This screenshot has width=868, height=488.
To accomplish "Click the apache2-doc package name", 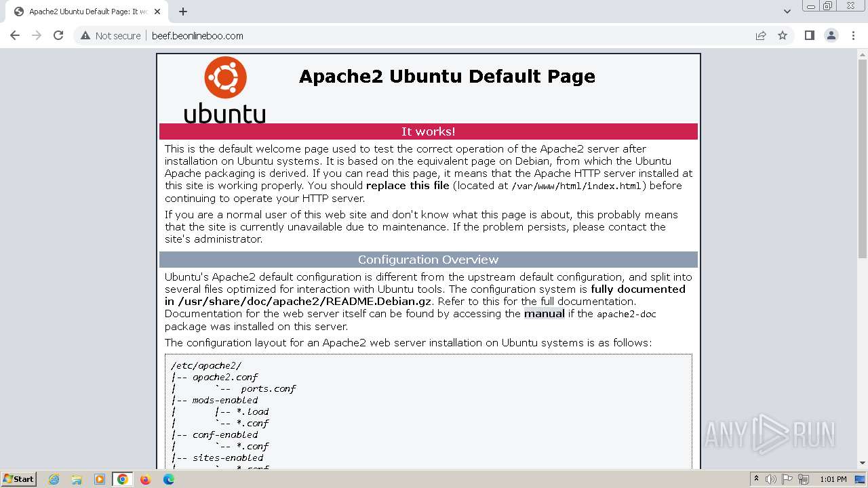I will [627, 314].
